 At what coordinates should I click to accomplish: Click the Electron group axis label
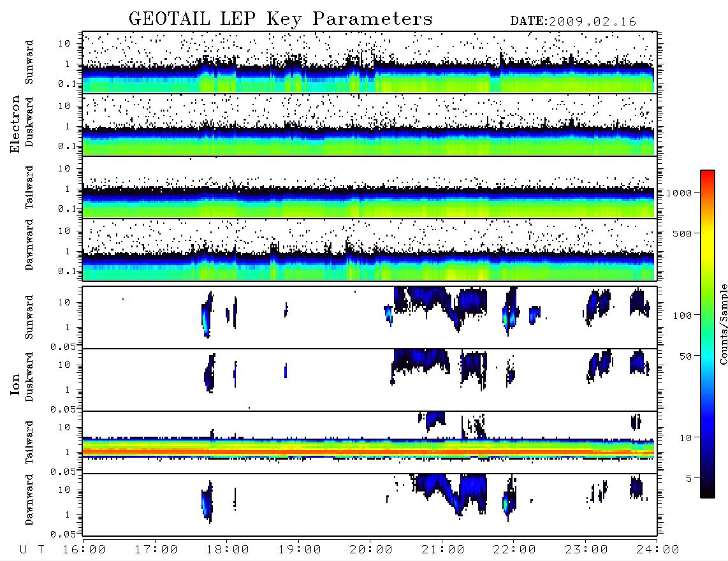(15, 124)
